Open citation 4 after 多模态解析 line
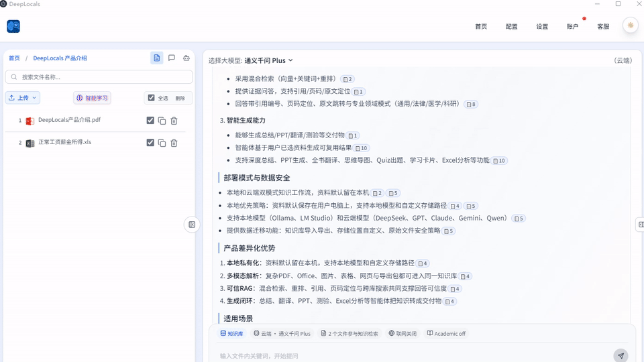 (465, 276)
